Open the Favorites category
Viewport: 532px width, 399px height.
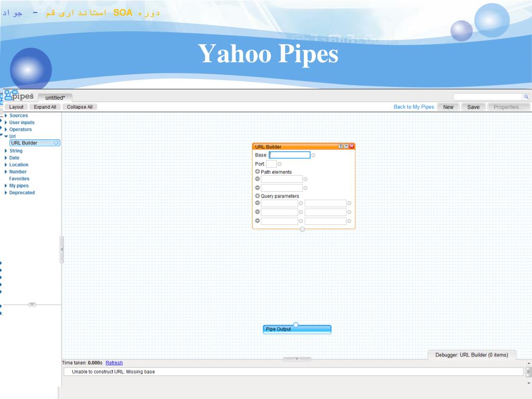(x=19, y=179)
